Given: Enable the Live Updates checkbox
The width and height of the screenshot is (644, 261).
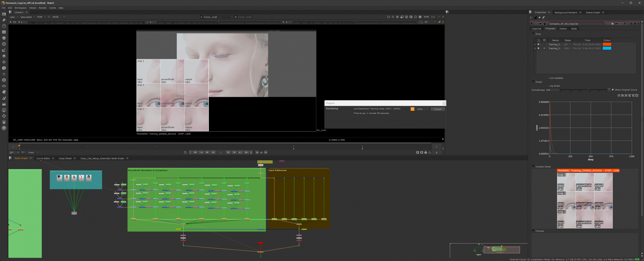Looking at the screenshot, I should coord(547,78).
